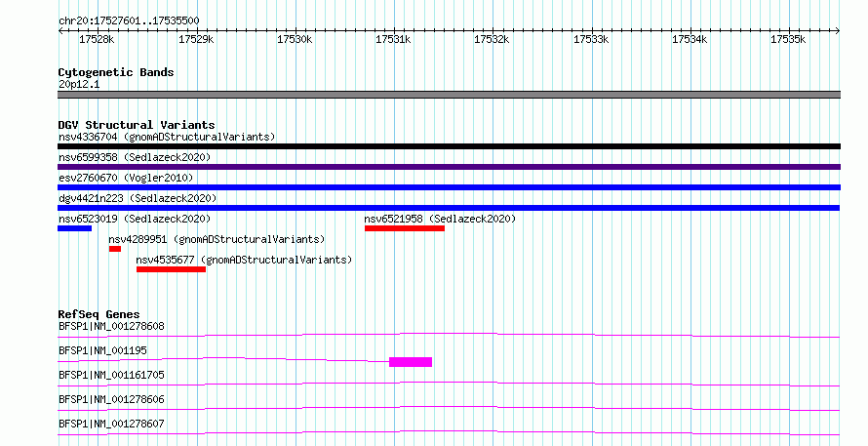Click the 17533k ruler tick label
Screen dimensions: 868x446
(x=591, y=39)
